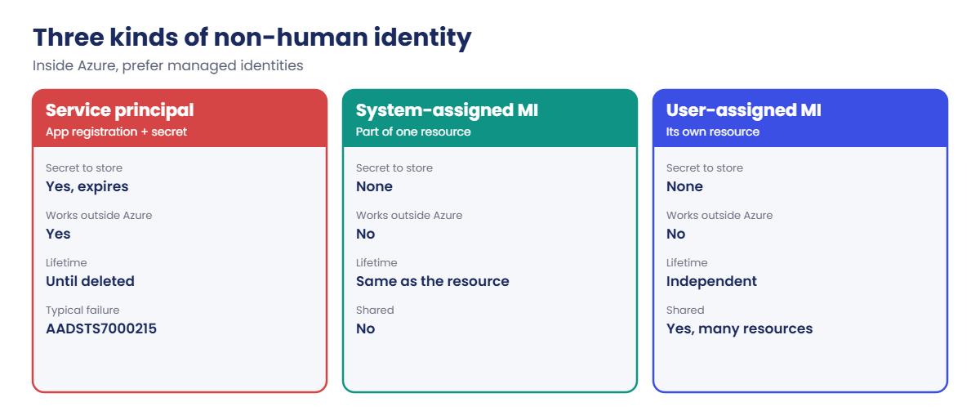Click "Lifetime" label in System-assigned MI card
Screen dimensions: 980x420
click(x=376, y=263)
